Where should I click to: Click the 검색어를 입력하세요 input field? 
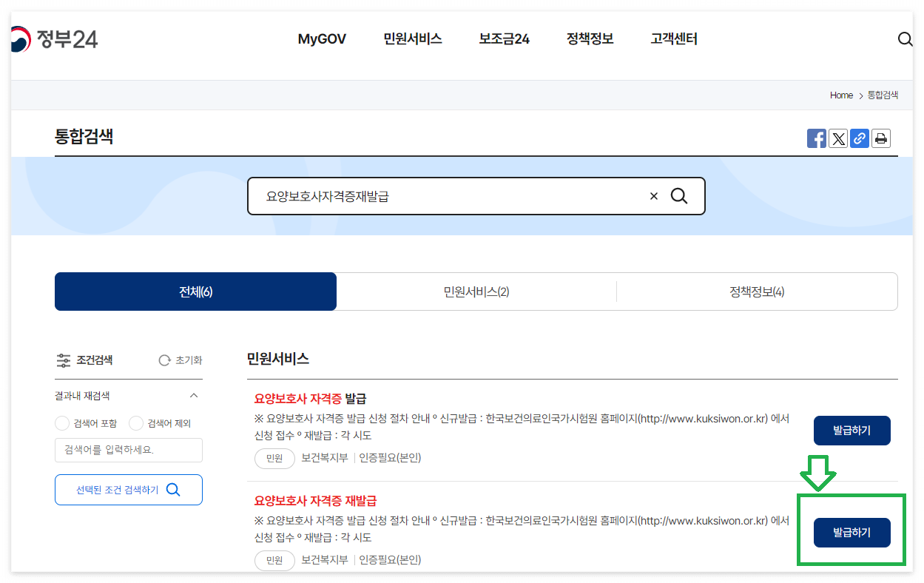click(x=129, y=450)
